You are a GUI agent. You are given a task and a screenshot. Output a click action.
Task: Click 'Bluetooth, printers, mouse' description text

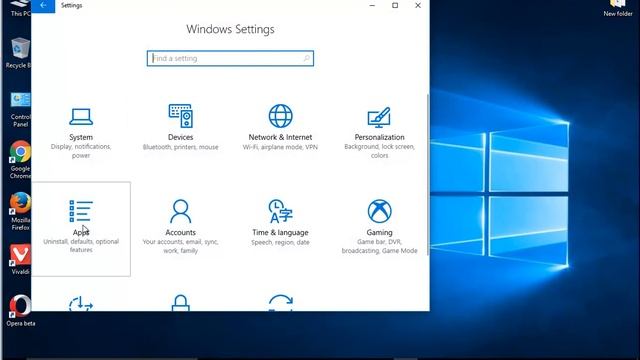click(x=180, y=147)
